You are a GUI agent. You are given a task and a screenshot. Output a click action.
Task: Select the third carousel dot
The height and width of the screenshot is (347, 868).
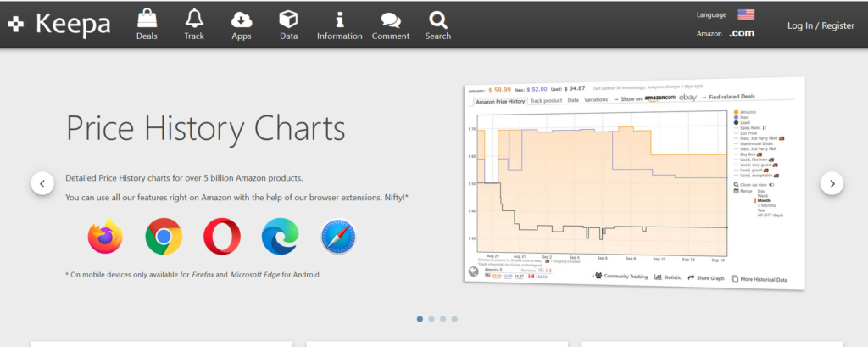point(442,319)
